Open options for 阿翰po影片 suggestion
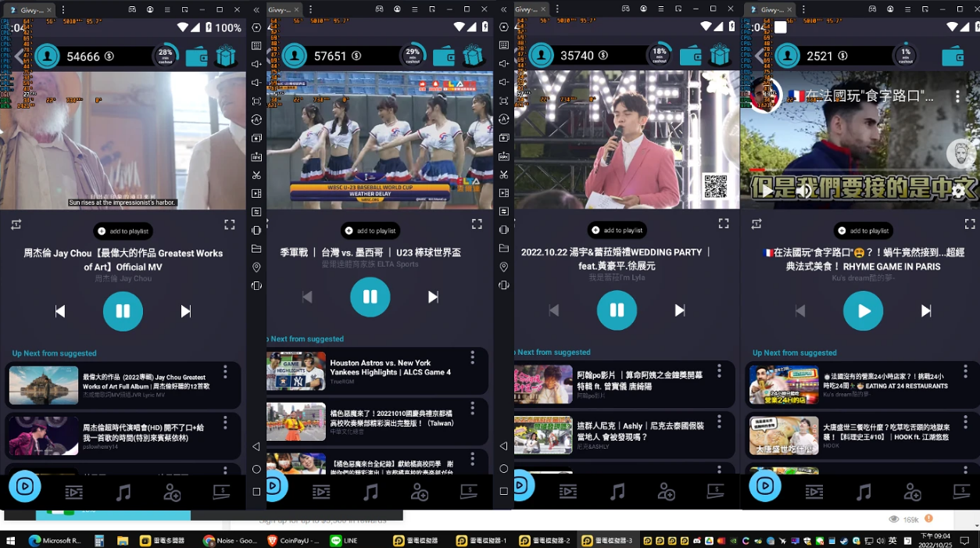 pyautogui.click(x=720, y=371)
